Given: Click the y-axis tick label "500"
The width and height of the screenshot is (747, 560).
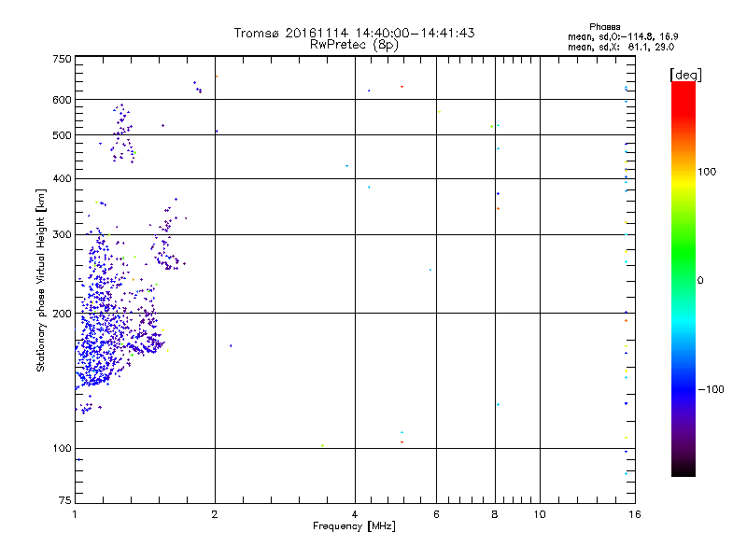Looking at the screenshot, I should (x=62, y=135).
